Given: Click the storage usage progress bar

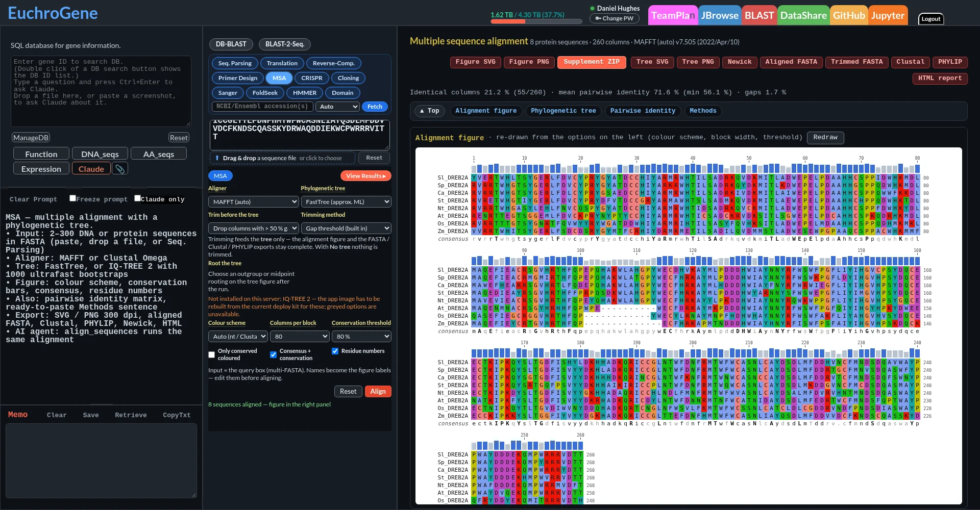Looking at the screenshot, I should point(536,21).
